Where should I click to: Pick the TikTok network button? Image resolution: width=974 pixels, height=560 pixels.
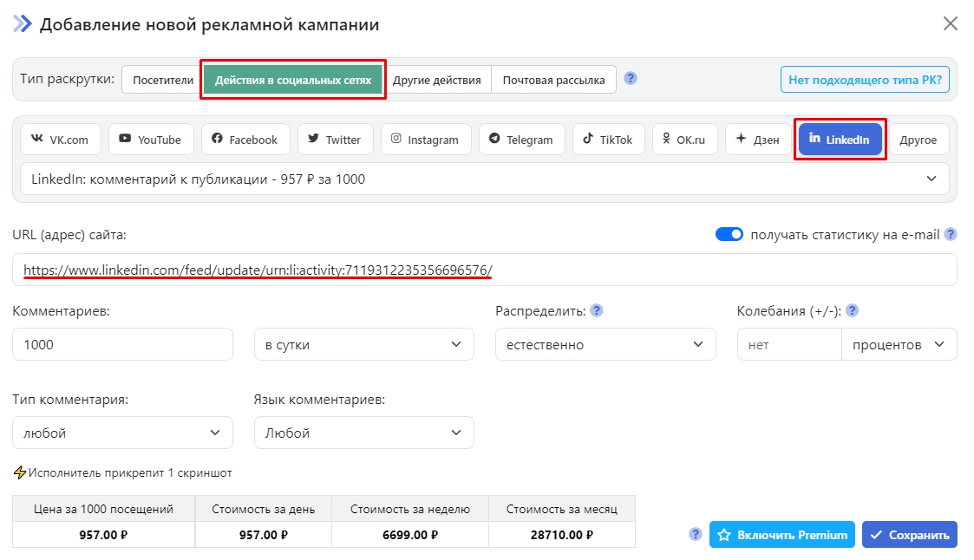[x=608, y=140]
